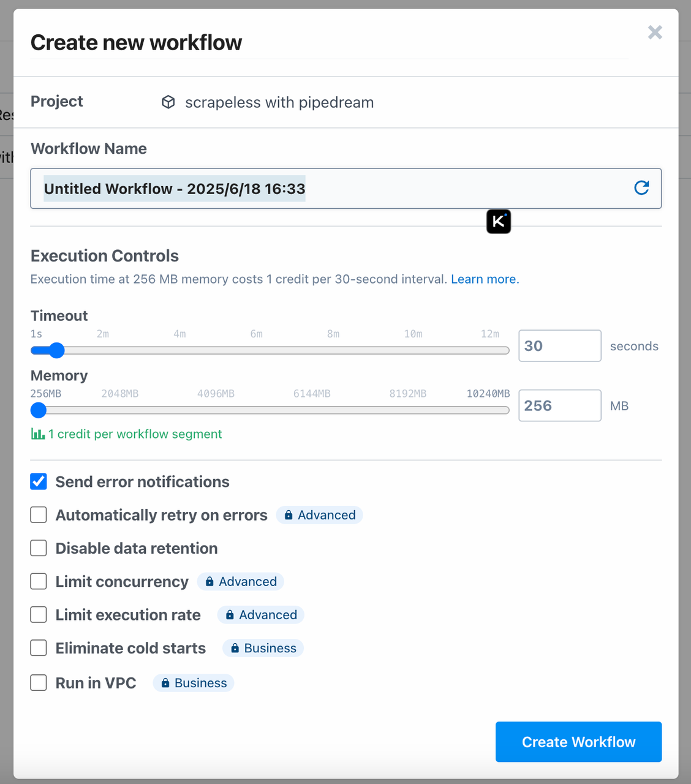Click Advanced lock badge beside retry on errors

pos(319,515)
